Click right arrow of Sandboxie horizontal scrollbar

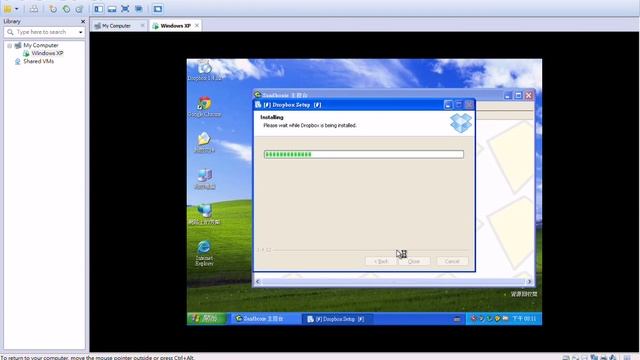click(529, 281)
